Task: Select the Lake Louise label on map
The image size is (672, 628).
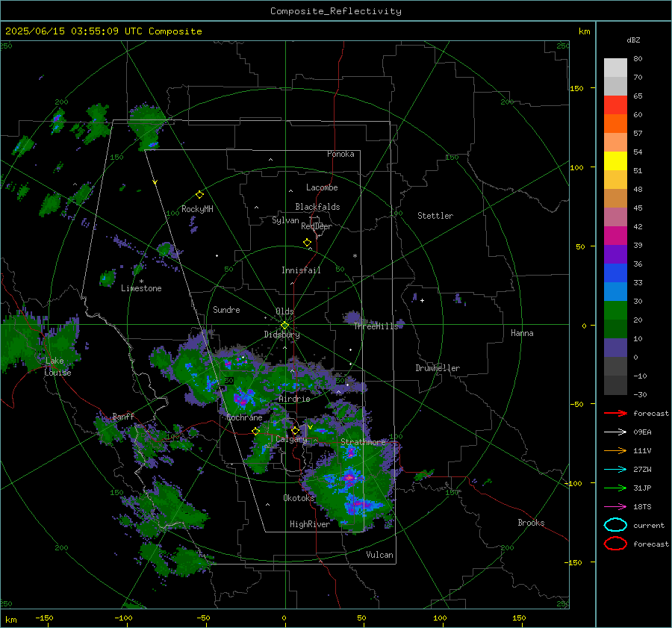Action: (57, 367)
